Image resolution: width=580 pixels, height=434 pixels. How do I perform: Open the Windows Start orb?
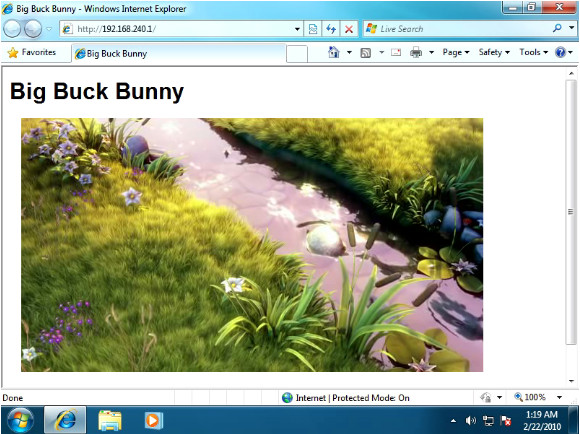(20, 420)
